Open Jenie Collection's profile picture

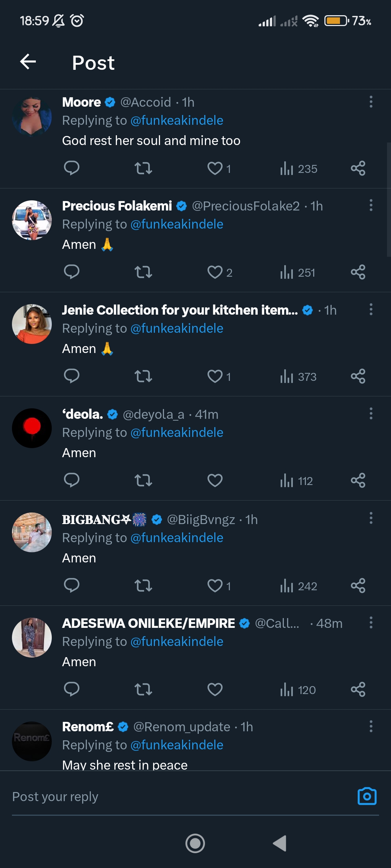click(32, 324)
